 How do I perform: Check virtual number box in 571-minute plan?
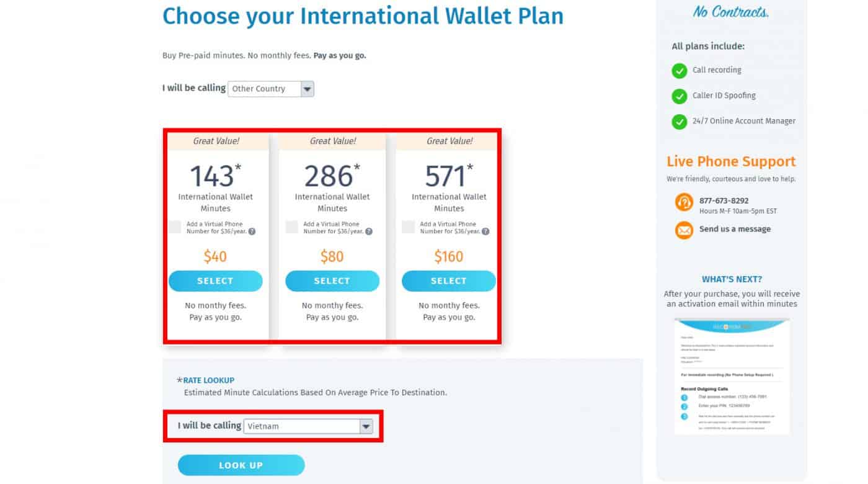pos(408,227)
